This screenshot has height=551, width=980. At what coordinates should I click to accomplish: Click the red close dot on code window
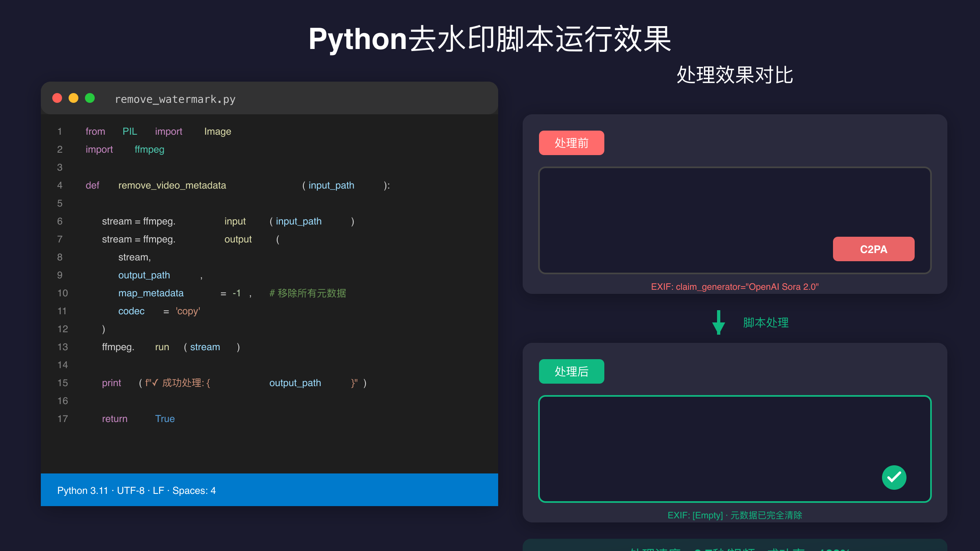coord(57,98)
